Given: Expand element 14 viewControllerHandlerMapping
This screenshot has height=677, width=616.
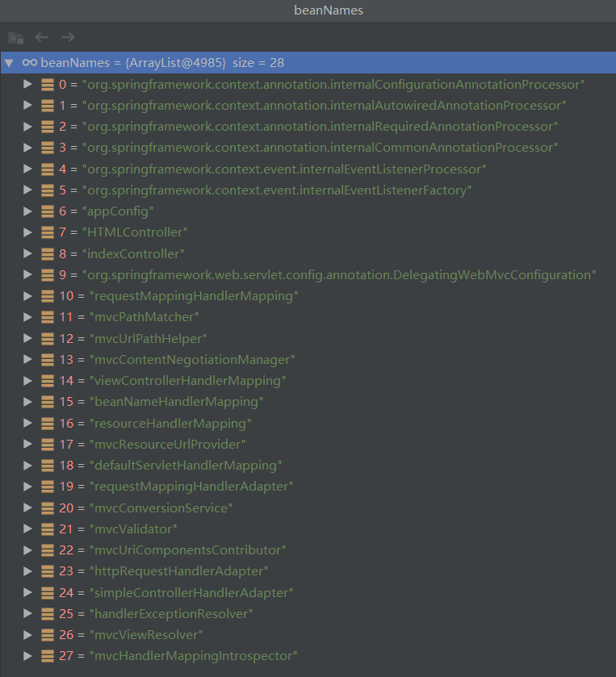Looking at the screenshot, I should [27, 380].
